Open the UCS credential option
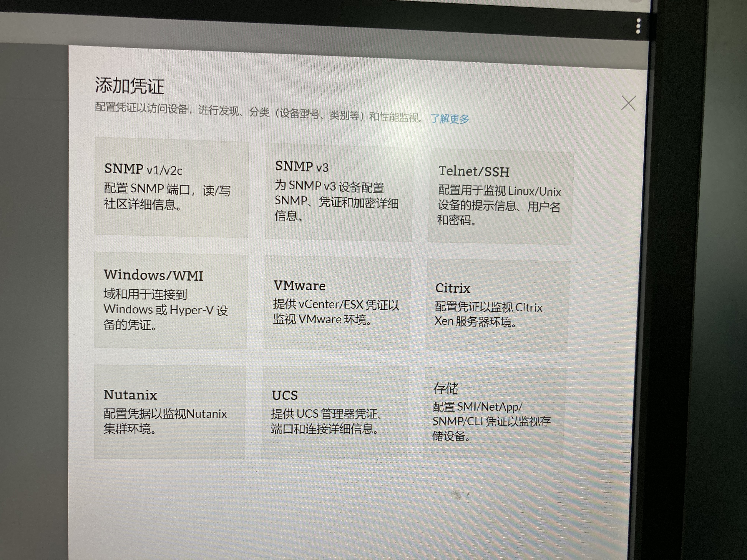This screenshot has width=747, height=560. 285,395
